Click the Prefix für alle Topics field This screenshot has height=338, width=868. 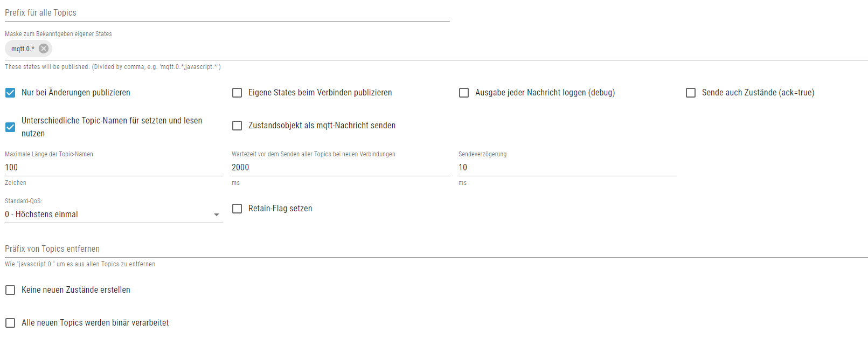[x=227, y=13]
